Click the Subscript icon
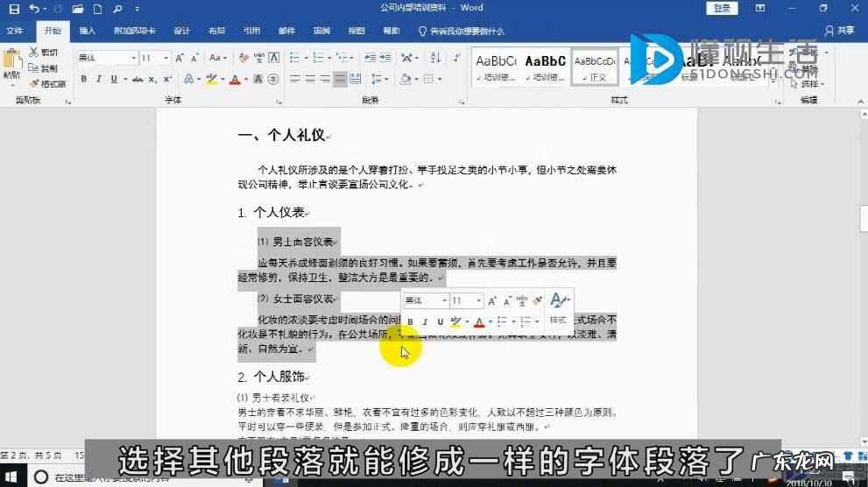Screen dimensions: 868x487 152,79
